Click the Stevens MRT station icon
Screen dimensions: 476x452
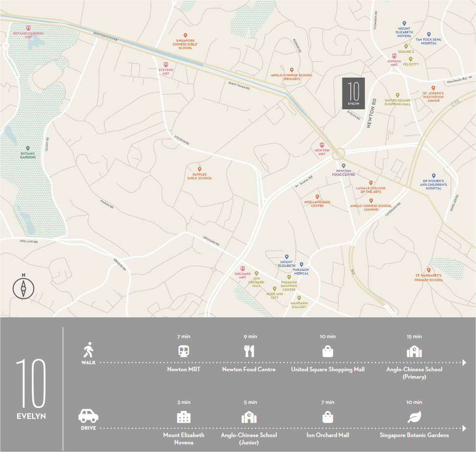point(166,65)
